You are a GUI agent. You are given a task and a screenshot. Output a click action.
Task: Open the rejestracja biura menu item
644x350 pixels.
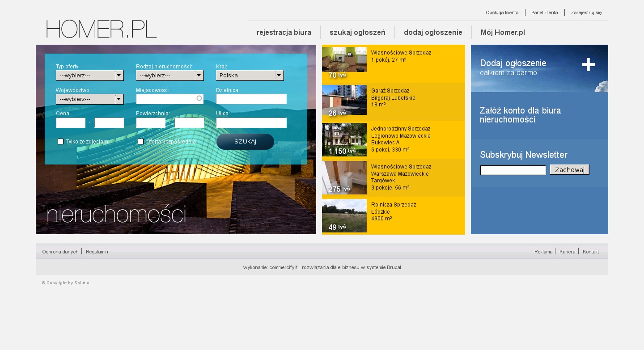284,32
